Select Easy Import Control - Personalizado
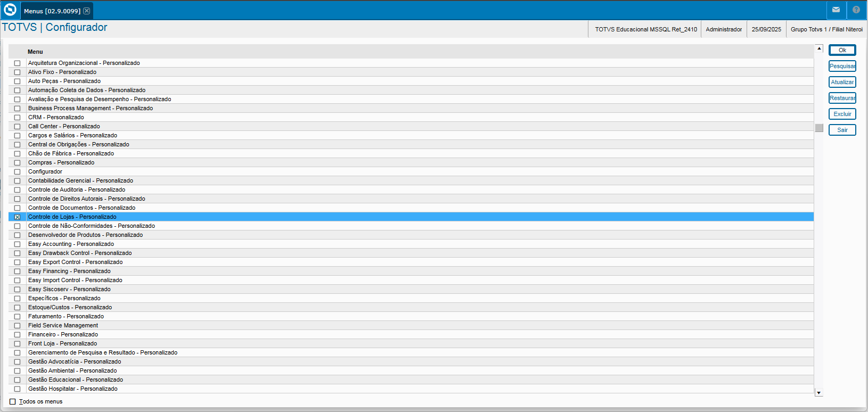 pos(411,280)
